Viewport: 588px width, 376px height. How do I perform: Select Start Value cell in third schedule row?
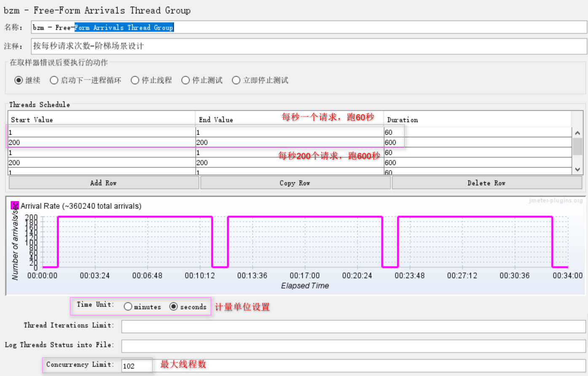tap(102, 152)
